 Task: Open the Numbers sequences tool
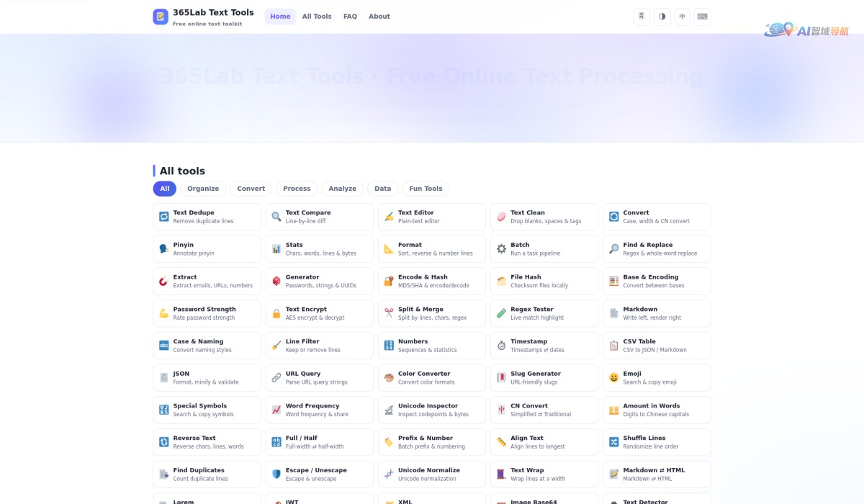432,346
